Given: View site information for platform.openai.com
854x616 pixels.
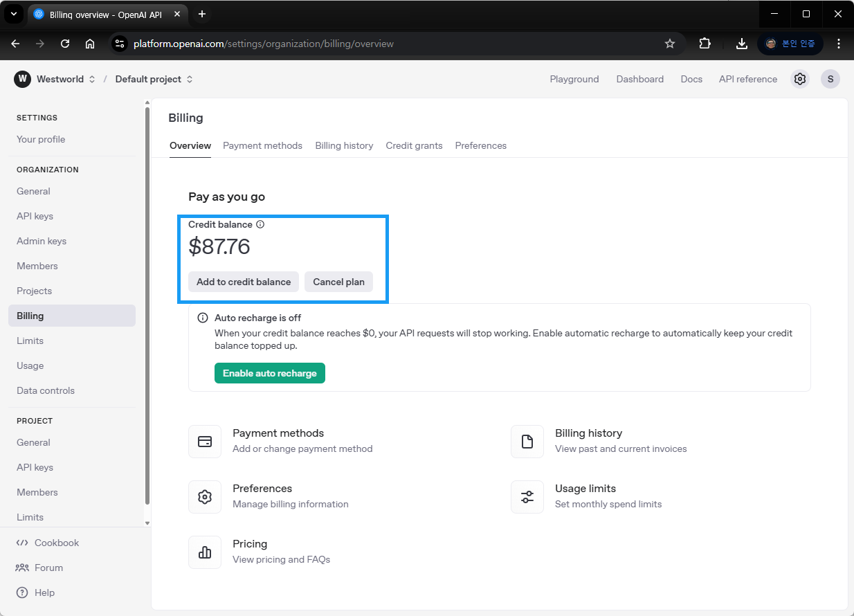Looking at the screenshot, I should (120, 44).
